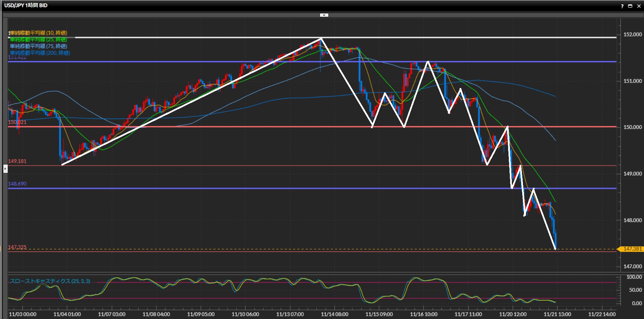Expand the left side panel arrow
The width and height of the screenshot is (644, 319).
coord(5,169)
